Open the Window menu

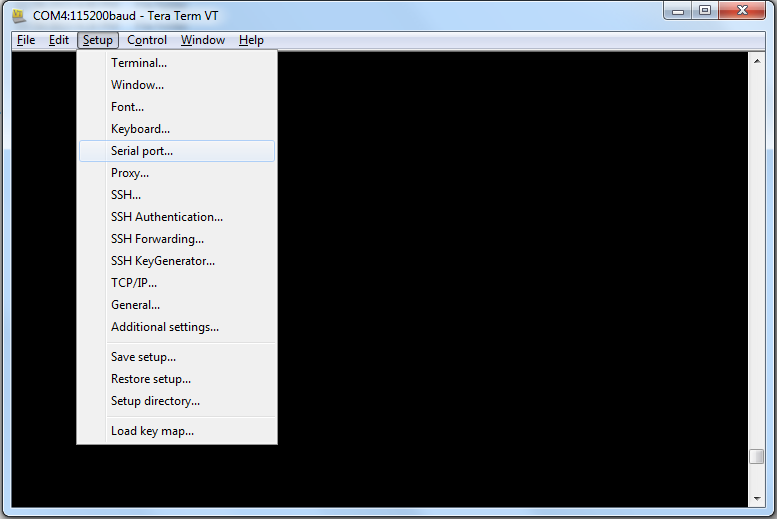[203, 40]
